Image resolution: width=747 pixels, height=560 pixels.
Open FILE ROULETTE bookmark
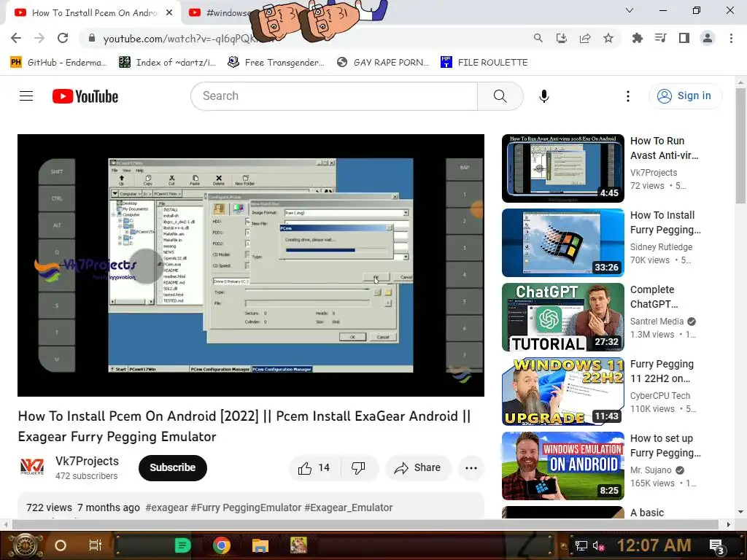point(484,63)
